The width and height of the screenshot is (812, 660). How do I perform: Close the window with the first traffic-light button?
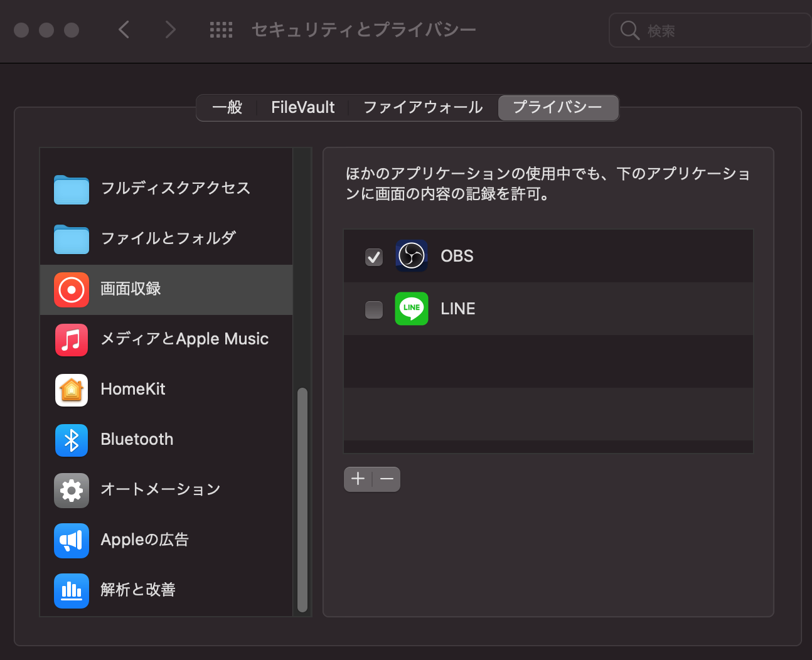point(21,30)
